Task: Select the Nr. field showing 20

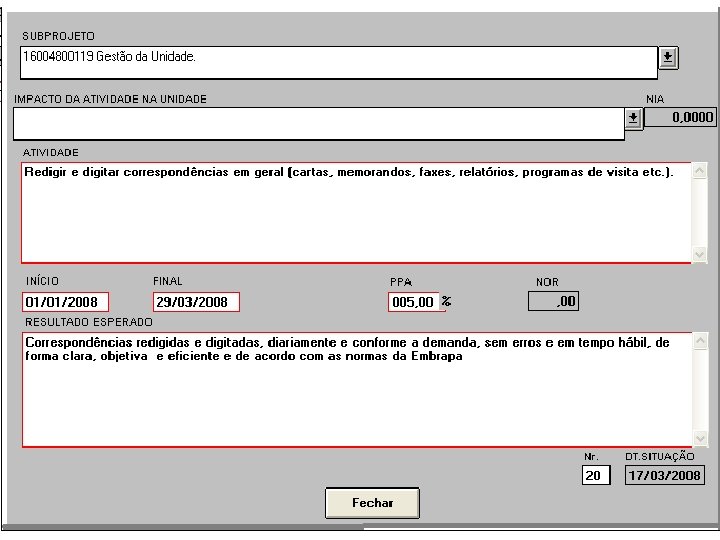Action: pos(596,475)
